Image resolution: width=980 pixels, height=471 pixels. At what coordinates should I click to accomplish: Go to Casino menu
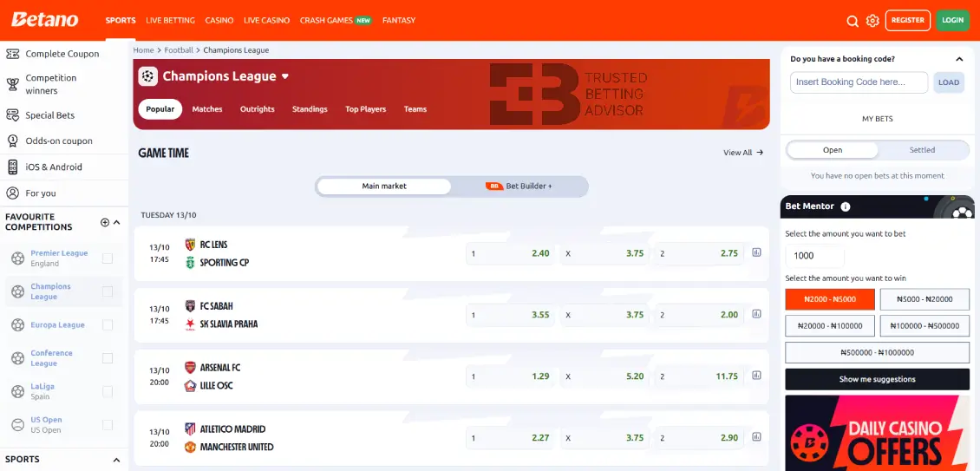pos(219,20)
